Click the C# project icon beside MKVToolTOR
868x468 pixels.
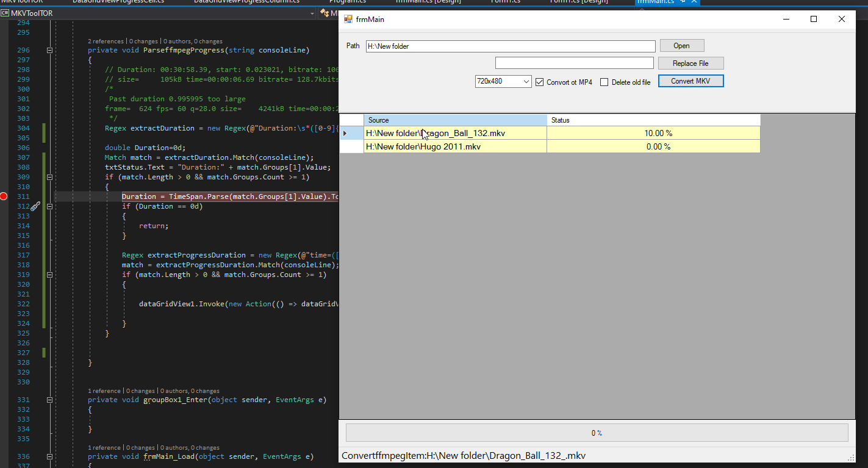[5, 13]
